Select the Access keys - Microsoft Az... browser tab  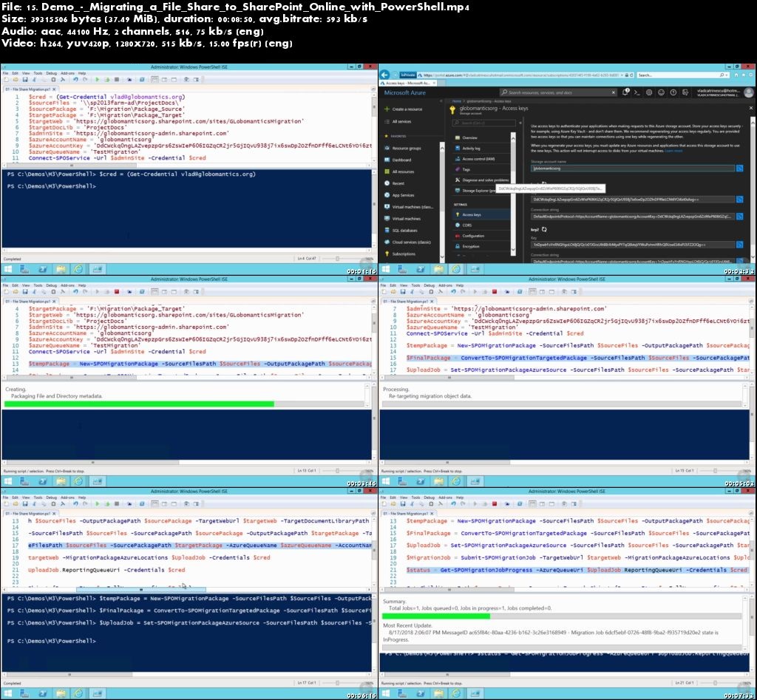(407, 83)
